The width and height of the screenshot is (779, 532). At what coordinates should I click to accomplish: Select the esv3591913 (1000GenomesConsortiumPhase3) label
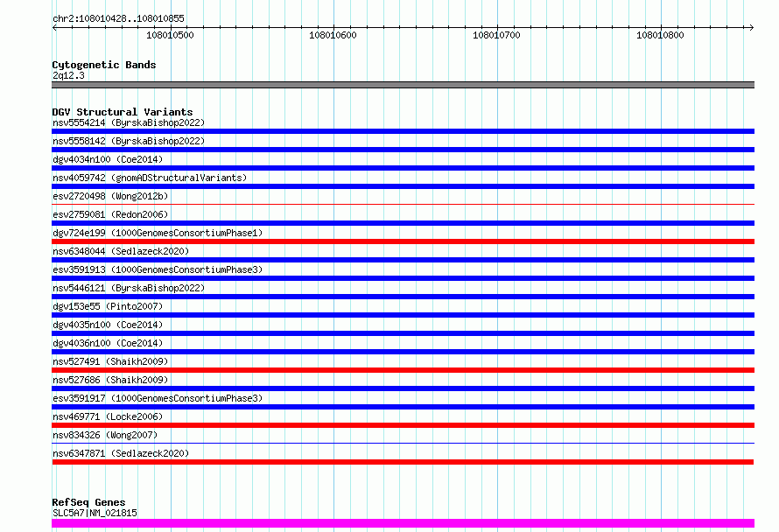coord(158,269)
